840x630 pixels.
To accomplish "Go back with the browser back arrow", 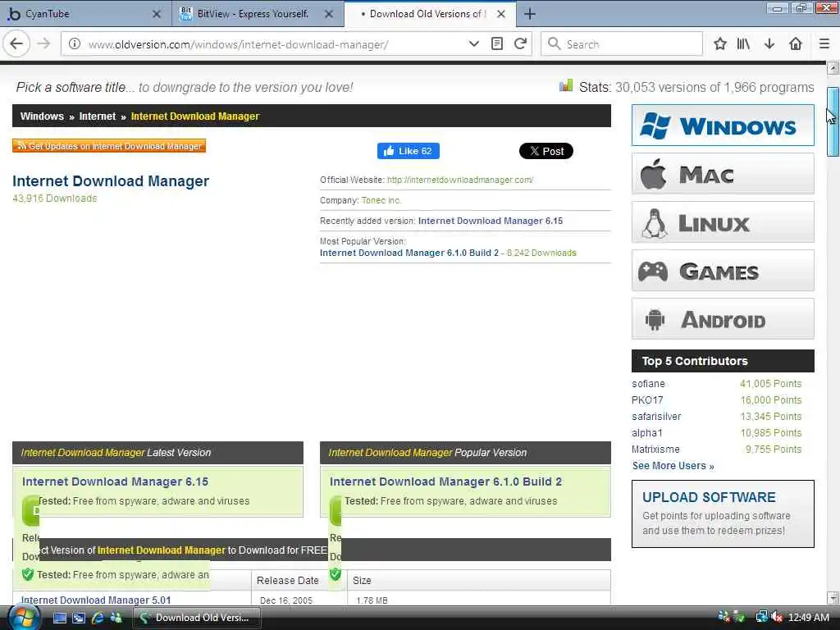I will click(16, 44).
